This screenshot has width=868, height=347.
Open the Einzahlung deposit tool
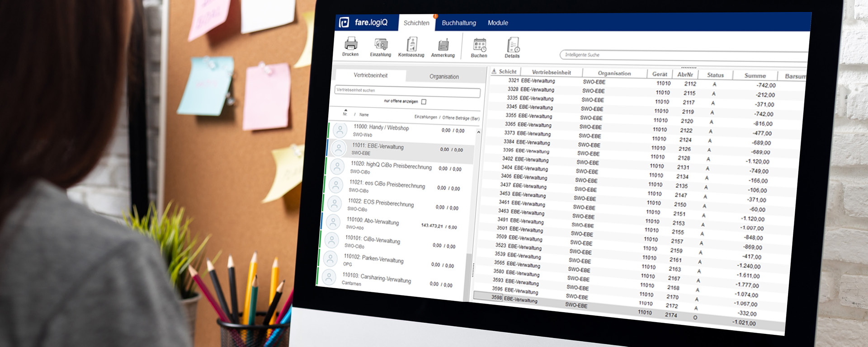(x=381, y=44)
